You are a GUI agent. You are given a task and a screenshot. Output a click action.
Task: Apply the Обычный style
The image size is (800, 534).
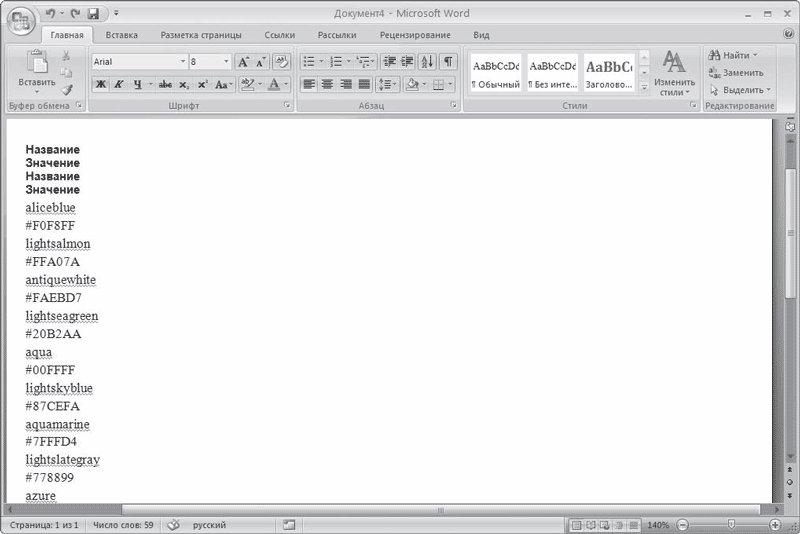click(495, 73)
